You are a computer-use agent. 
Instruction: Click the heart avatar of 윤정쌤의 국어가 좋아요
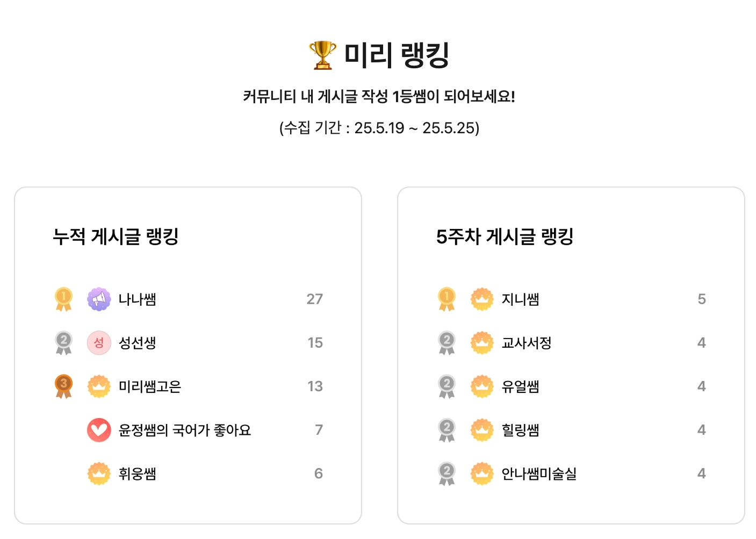pos(99,430)
